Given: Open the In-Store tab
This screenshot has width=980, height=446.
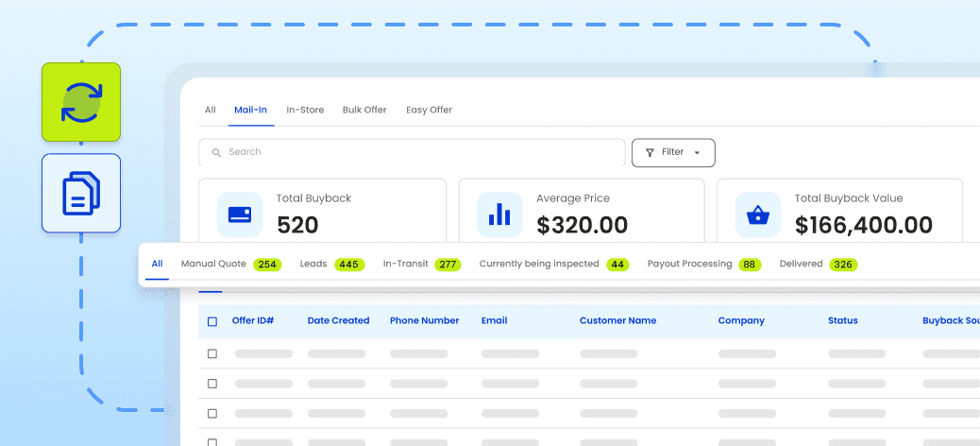Looking at the screenshot, I should coord(305,111).
